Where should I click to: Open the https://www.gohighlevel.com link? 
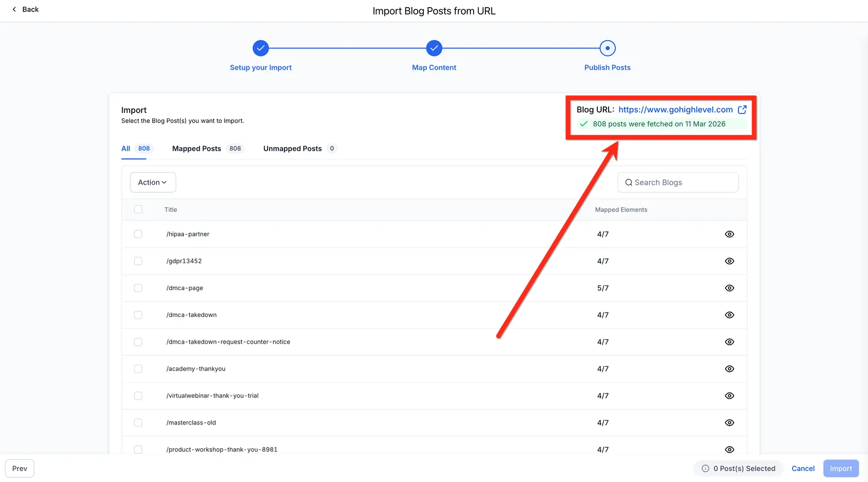[x=675, y=110]
